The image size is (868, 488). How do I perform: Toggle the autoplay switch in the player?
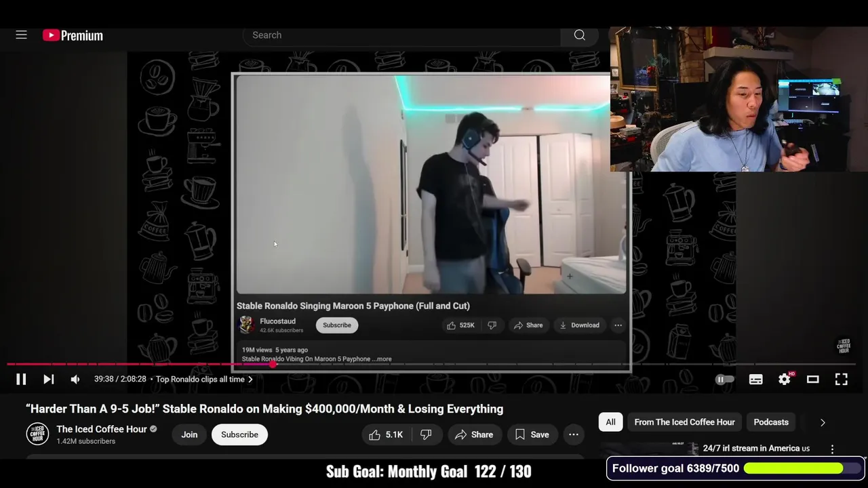(x=724, y=380)
